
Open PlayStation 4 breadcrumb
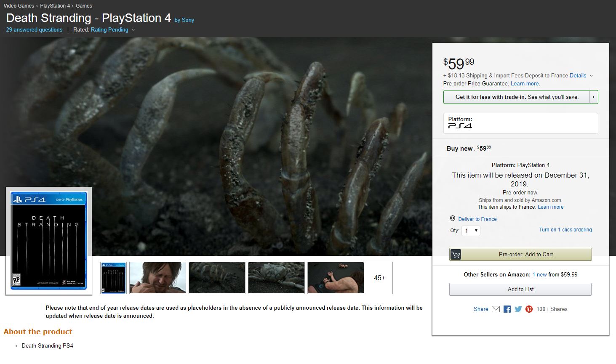tap(55, 6)
